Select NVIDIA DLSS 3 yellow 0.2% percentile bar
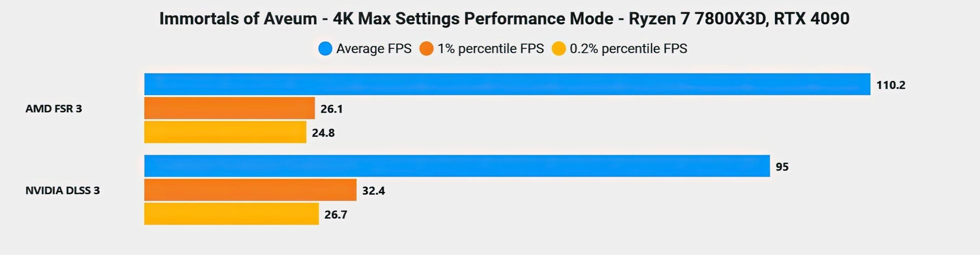 231,214
